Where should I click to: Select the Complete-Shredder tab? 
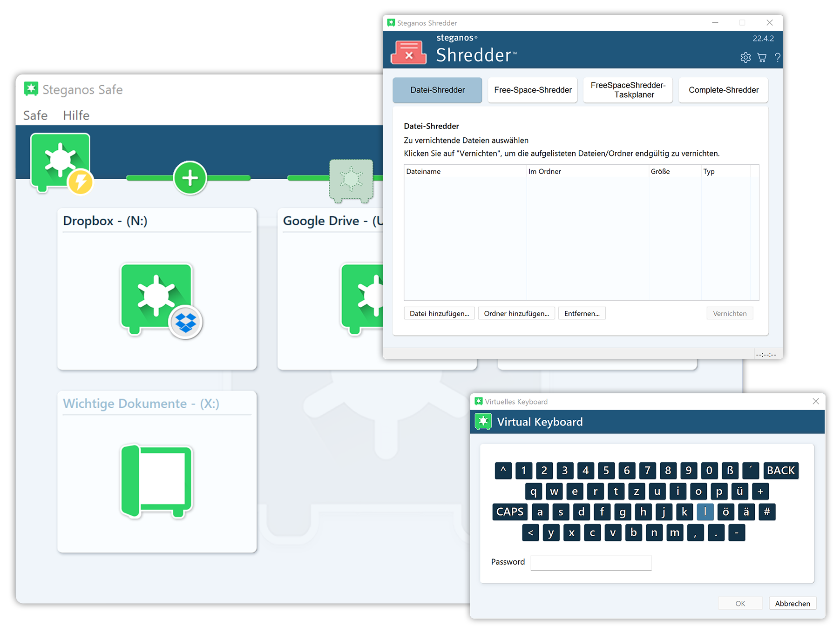click(724, 90)
